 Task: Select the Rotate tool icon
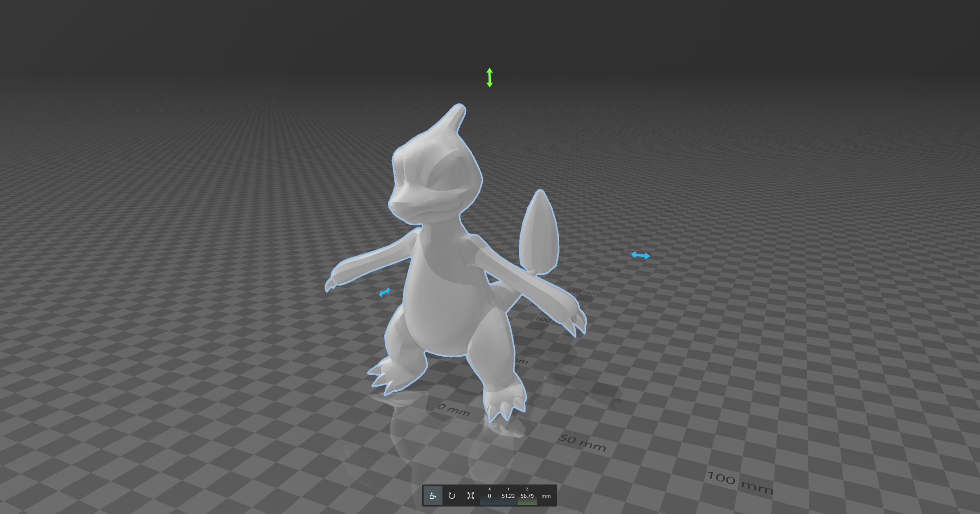pos(452,496)
